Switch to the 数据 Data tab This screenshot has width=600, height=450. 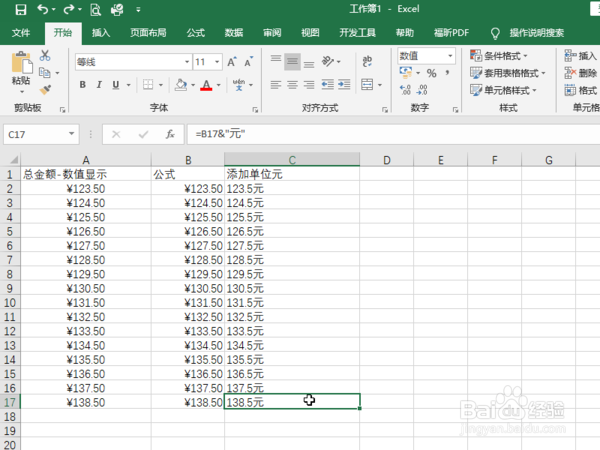tap(234, 33)
